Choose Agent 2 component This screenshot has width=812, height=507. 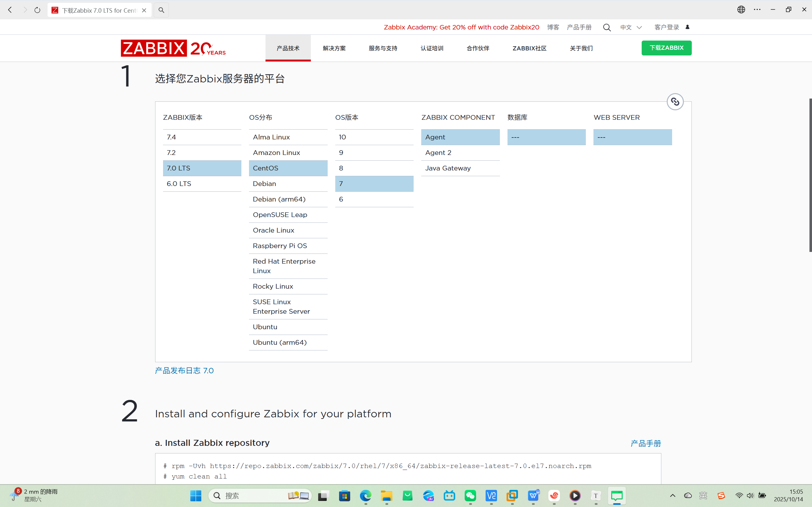coord(460,152)
